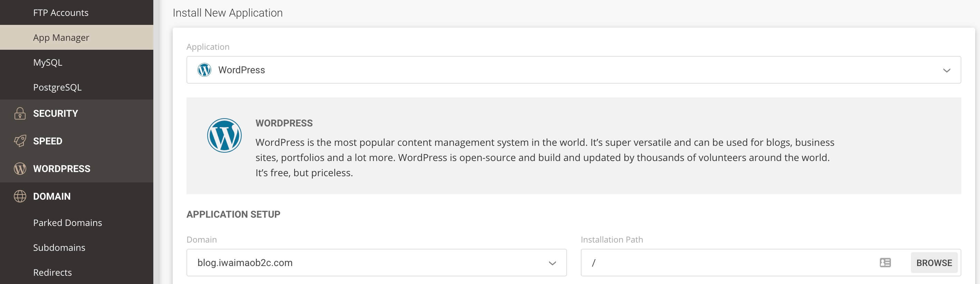Open Parked Domains page
This screenshot has height=284, width=980.
tap(67, 223)
